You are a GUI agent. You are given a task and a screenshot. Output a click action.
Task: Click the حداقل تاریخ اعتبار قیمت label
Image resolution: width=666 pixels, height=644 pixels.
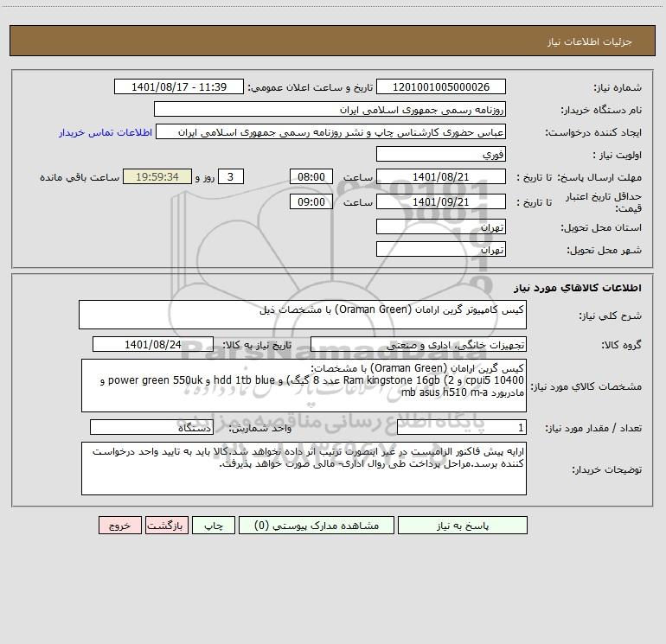(x=604, y=202)
